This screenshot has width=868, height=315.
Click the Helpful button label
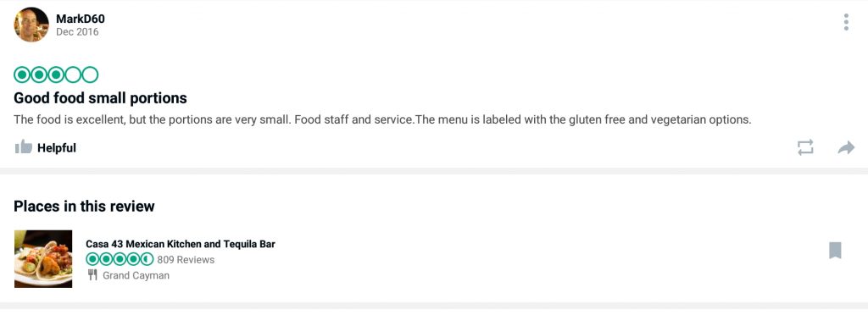coord(57,148)
